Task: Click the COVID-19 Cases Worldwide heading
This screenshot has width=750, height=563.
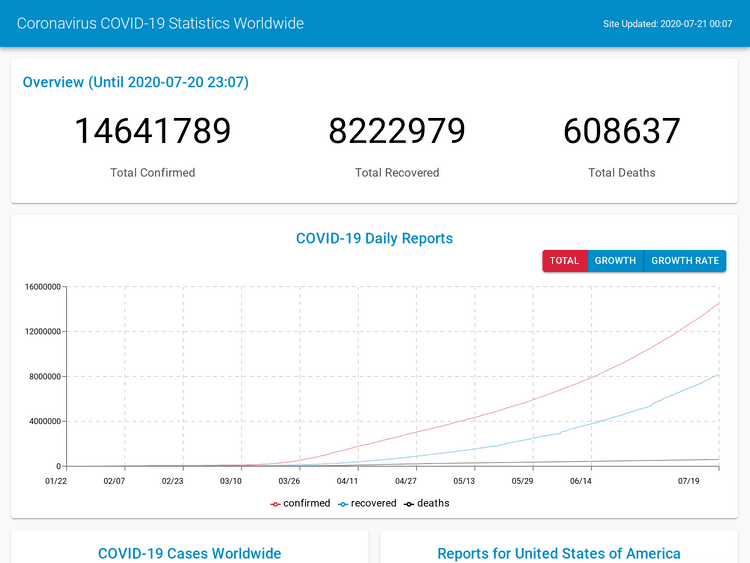Action: (189, 553)
